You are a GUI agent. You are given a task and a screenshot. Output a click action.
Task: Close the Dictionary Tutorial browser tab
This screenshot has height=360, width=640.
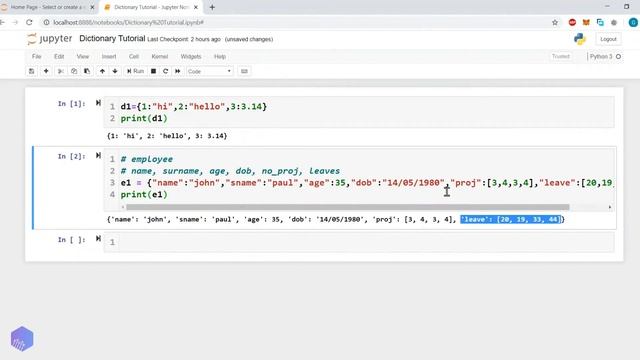196,7
